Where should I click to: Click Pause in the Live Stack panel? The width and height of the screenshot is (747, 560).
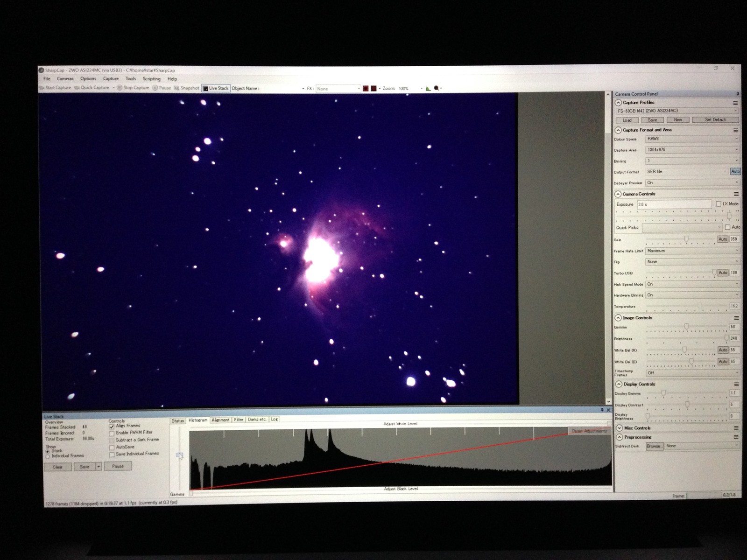point(118,466)
